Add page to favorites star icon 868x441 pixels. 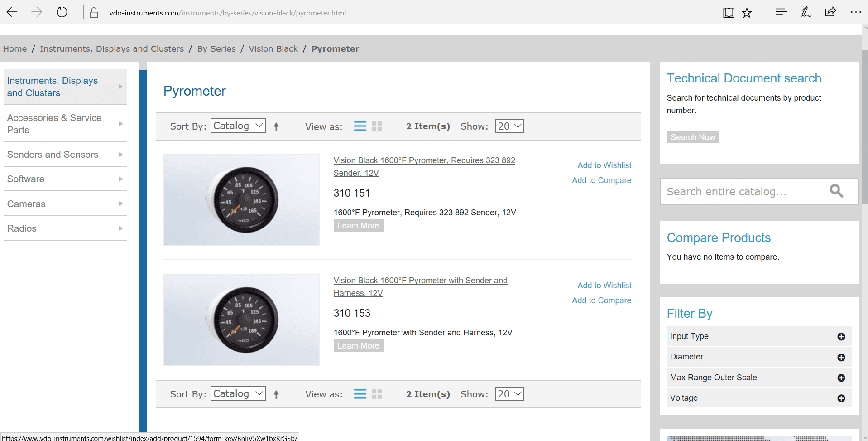click(747, 13)
